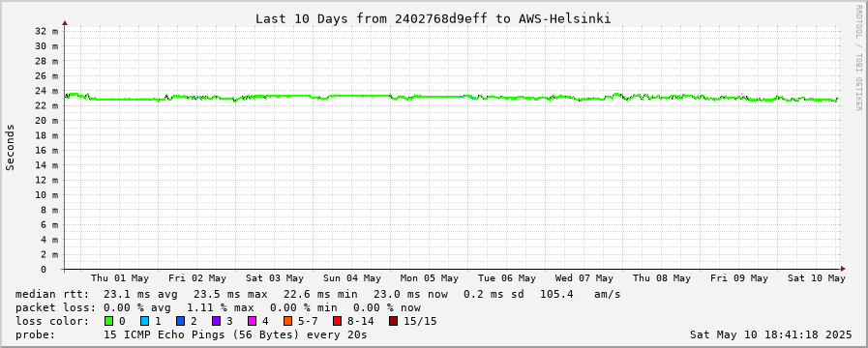The width and height of the screenshot is (868, 348).
Task: Click the graph title mentioning AWS-Helsinki
Action: (x=433, y=18)
